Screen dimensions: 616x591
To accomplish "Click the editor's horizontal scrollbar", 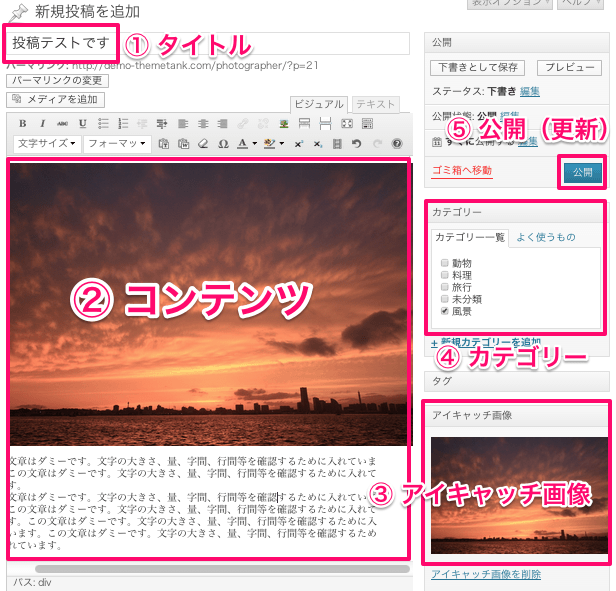I will pyautogui.click(x=222, y=569).
